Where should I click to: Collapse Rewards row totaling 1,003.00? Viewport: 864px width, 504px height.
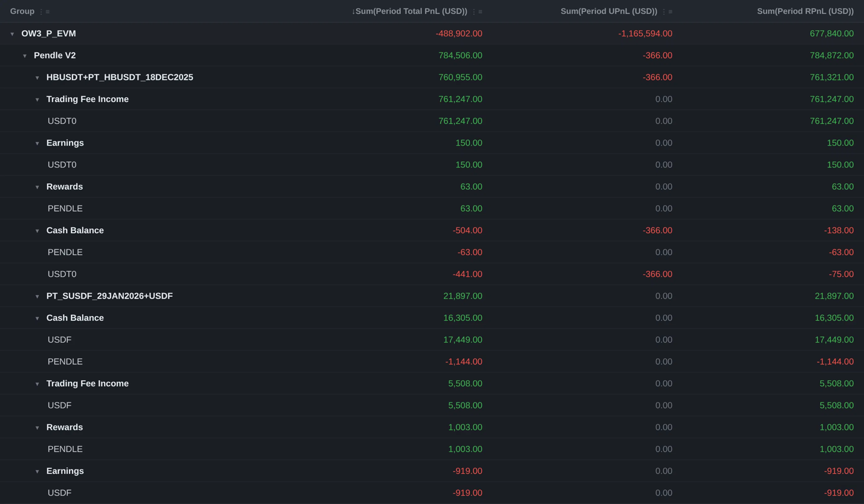click(37, 428)
